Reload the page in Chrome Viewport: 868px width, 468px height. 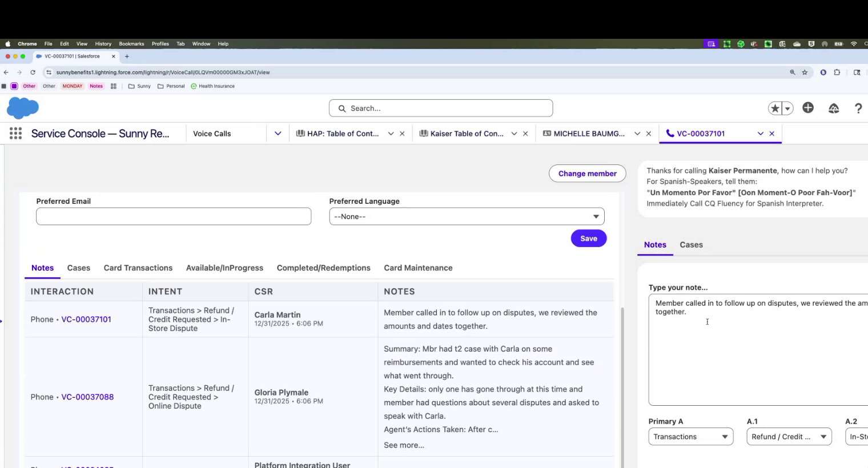coord(33,72)
